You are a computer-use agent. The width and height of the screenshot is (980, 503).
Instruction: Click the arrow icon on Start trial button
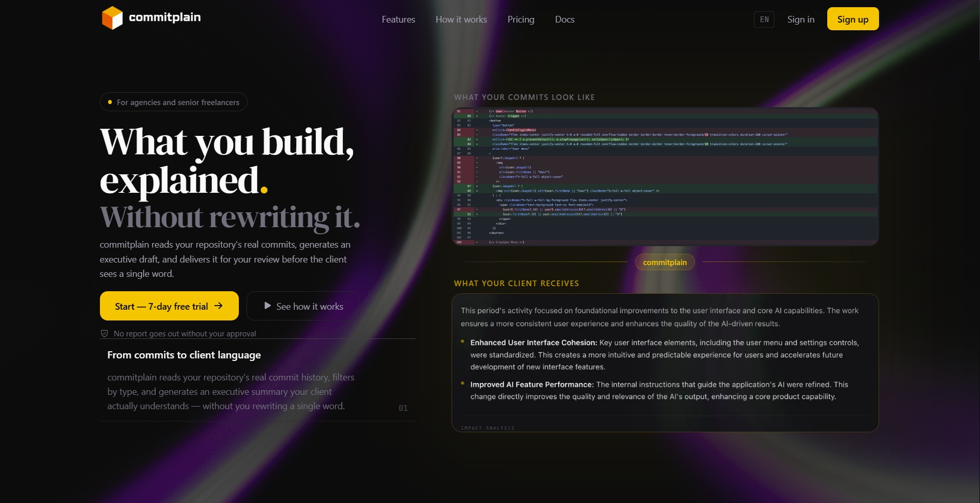tap(219, 306)
